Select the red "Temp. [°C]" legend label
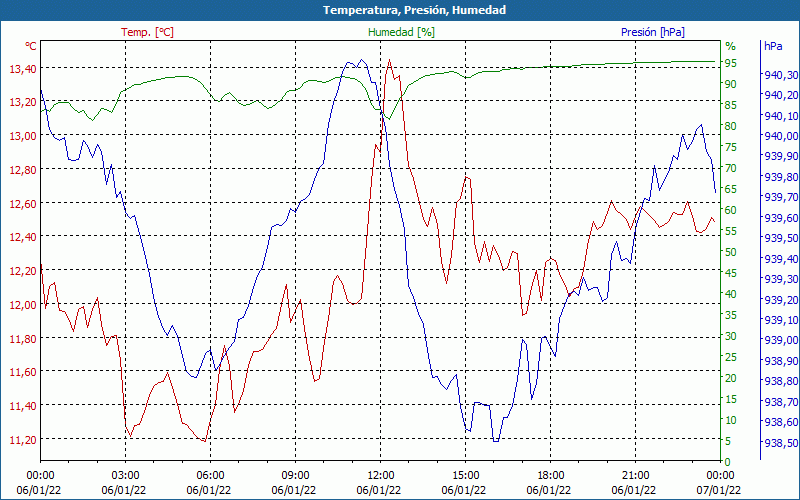The height and width of the screenshot is (500, 800). pos(147,32)
